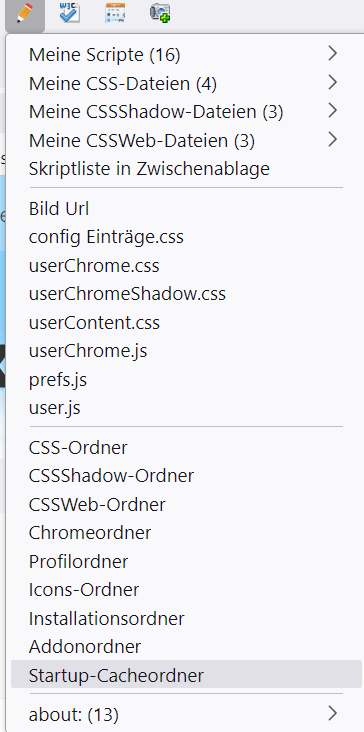364x732 pixels.
Task: Expand Meine CSS-Dateien (4) submenu
Action: pyautogui.click(x=186, y=84)
